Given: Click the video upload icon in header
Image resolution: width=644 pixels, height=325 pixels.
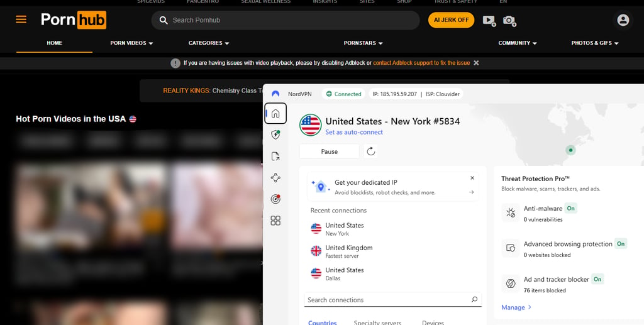Looking at the screenshot, I should [x=489, y=20].
